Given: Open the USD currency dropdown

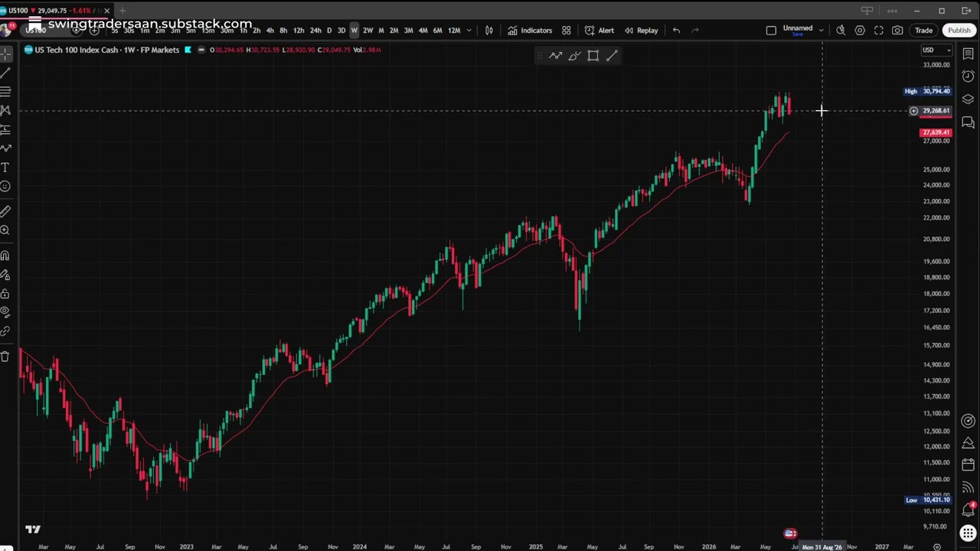Looking at the screenshot, I should [x=936, y=51].
